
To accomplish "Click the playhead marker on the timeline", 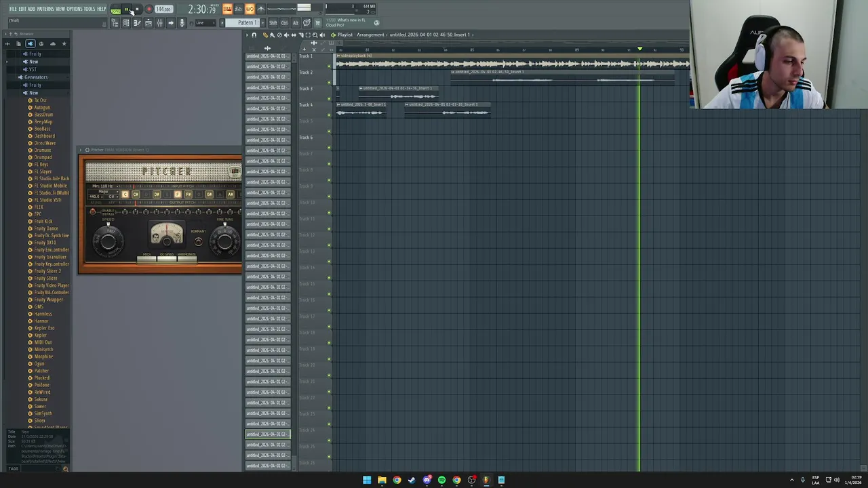I will [639, 49].
